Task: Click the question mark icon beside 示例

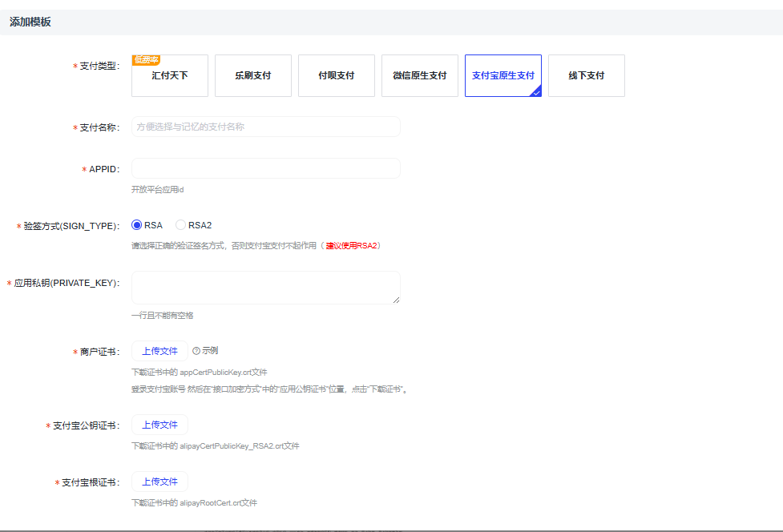Action: click(196, 351)
